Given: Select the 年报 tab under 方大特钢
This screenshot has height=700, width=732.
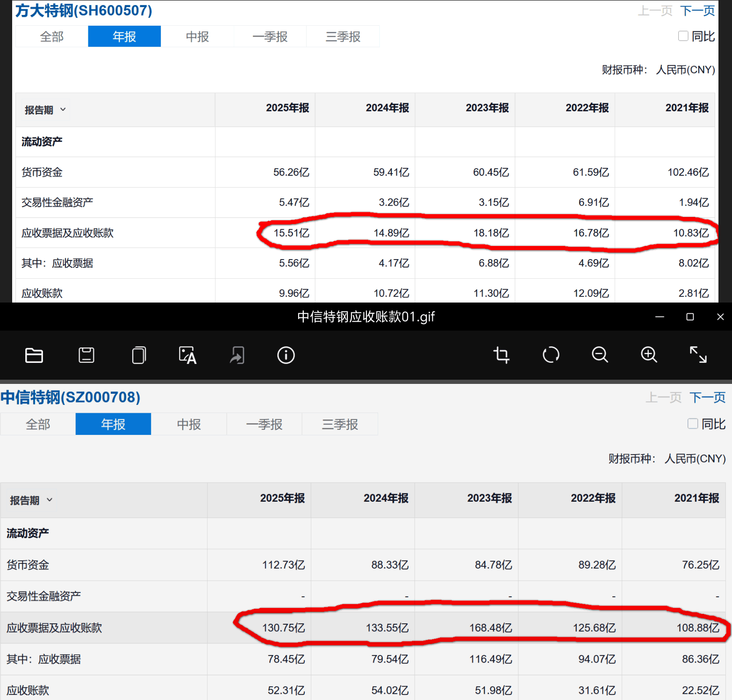Looking at the screenshot, I should click(x=124, y=36).
